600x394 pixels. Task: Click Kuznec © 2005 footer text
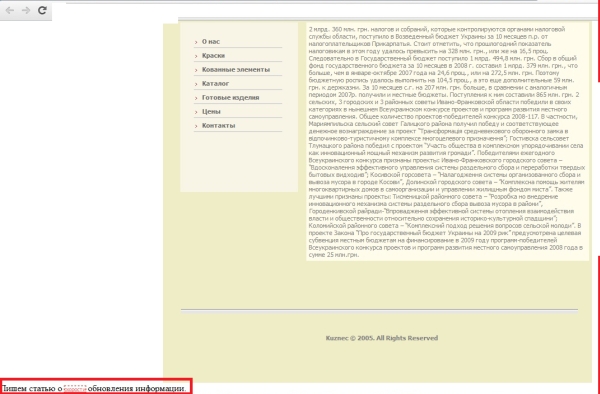pyautogui.click(x=382, y=338)
